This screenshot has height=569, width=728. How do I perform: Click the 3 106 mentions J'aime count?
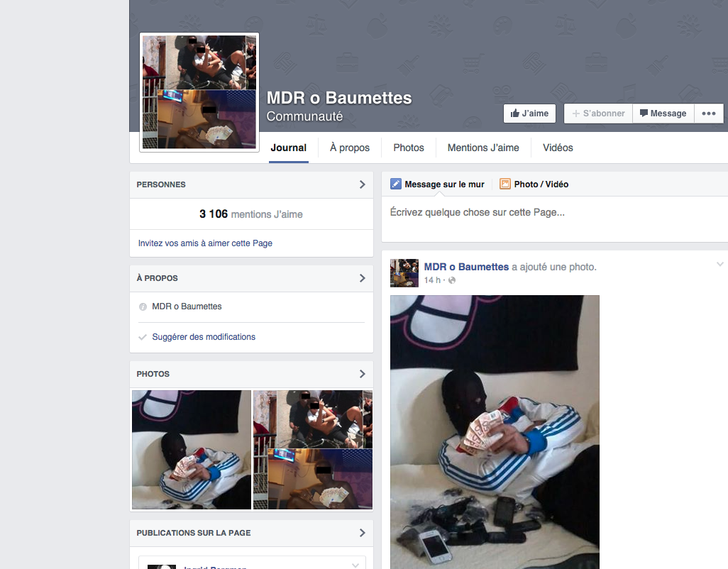pyautogui.click(x=251, y=214)
